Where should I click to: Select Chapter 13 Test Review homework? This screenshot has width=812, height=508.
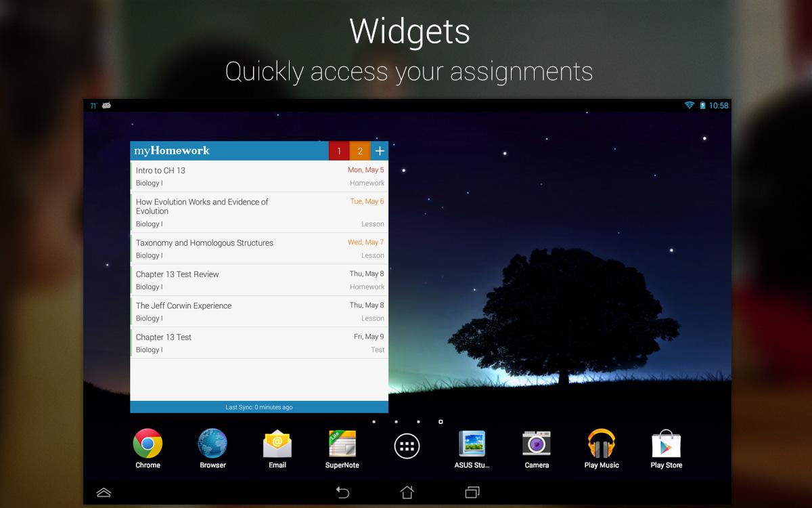pyautogui.click(x=259, y=280)
